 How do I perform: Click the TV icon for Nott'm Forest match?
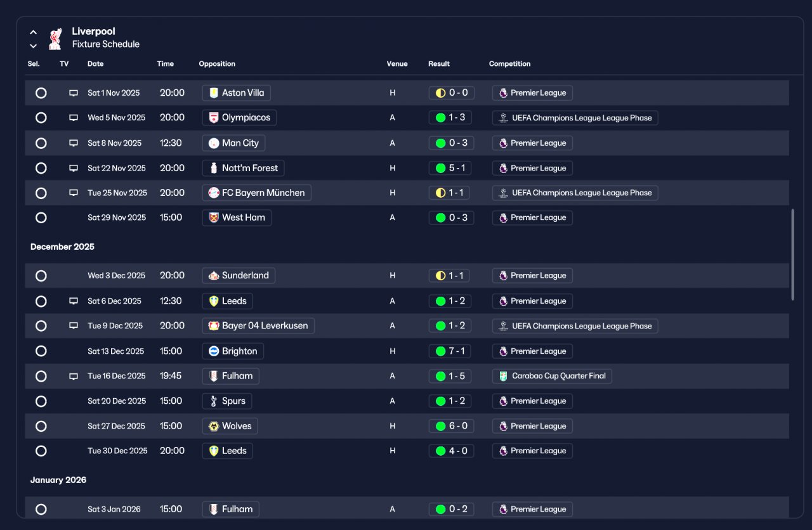click(x=74, y=168)
